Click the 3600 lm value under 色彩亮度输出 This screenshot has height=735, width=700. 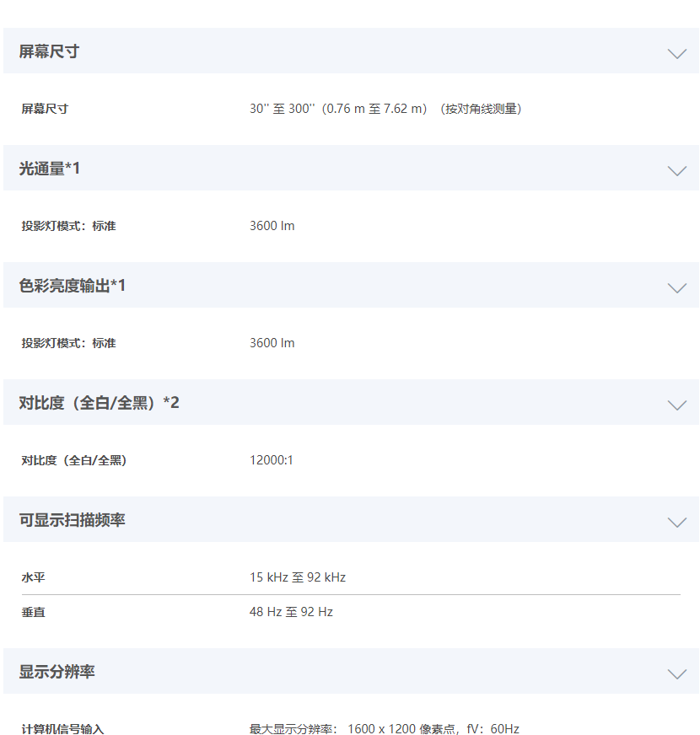pos(272,343)
